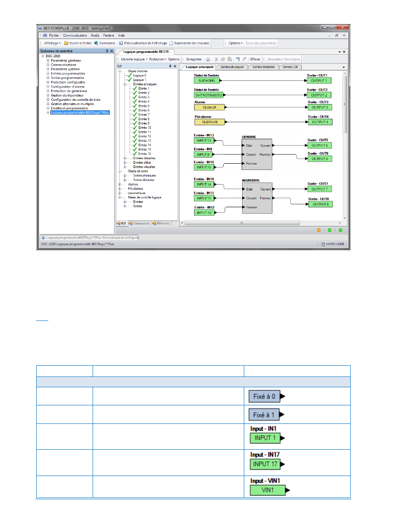The width and height of the screenshot is (411, 532).
Task: Click the green checkmark beside Logique 0
Action: 129,75
